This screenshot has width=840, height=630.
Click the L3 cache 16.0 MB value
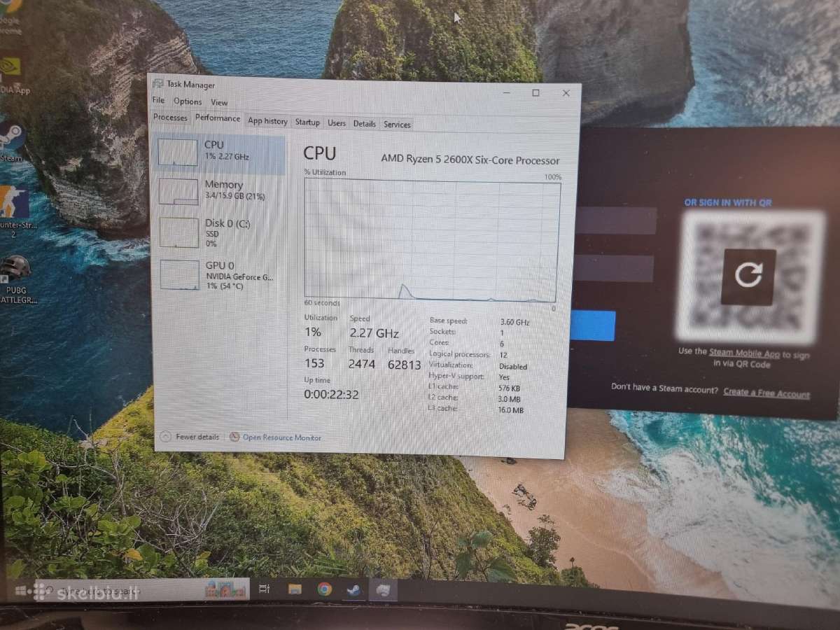tap(511, 410)
